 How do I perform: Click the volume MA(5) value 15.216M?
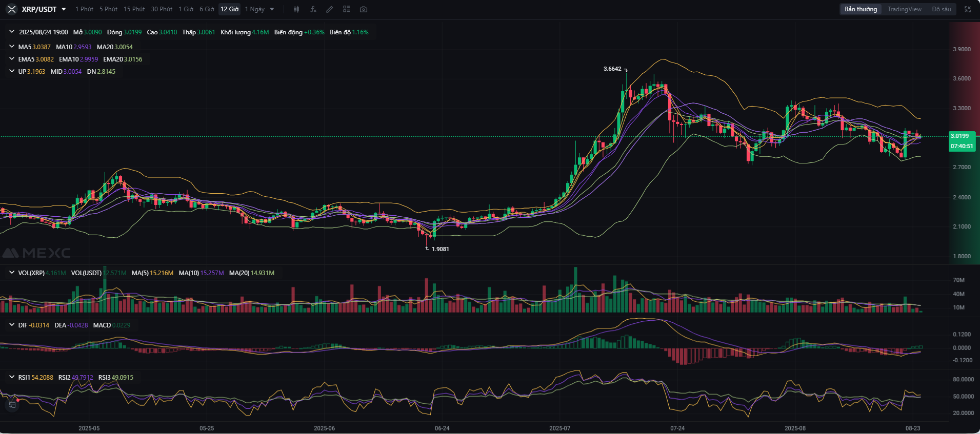pos(162,273)
